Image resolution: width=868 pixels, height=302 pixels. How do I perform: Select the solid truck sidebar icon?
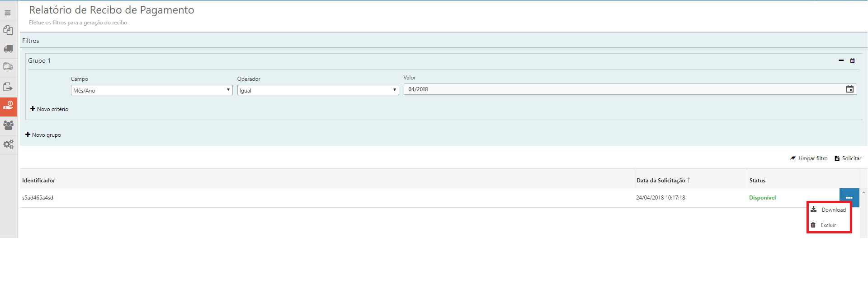[8, 49]
